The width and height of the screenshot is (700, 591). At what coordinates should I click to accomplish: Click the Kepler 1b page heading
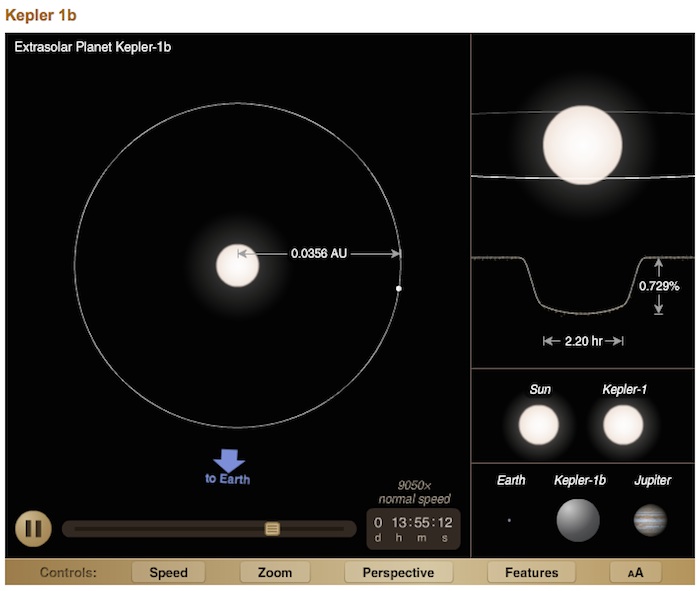point(41,14)
